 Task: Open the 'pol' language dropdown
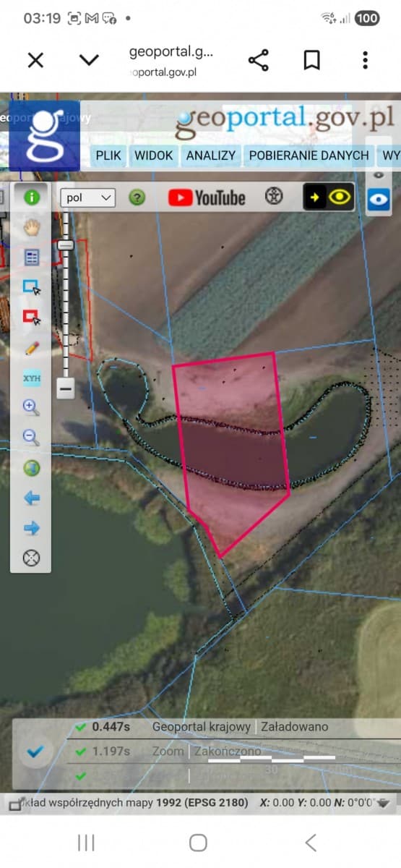pyautogui.click(x=88, y=197)
